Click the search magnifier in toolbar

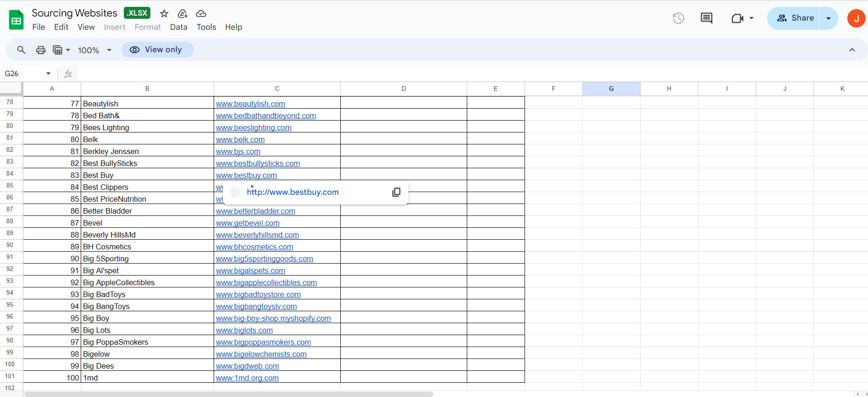[x=21, y=50]
